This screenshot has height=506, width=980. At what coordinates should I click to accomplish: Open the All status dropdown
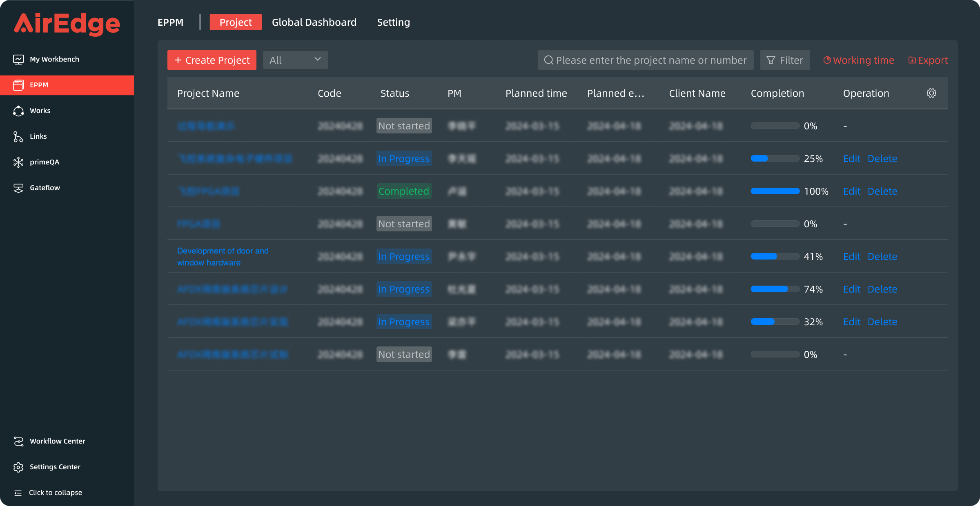tap(296, 60)
